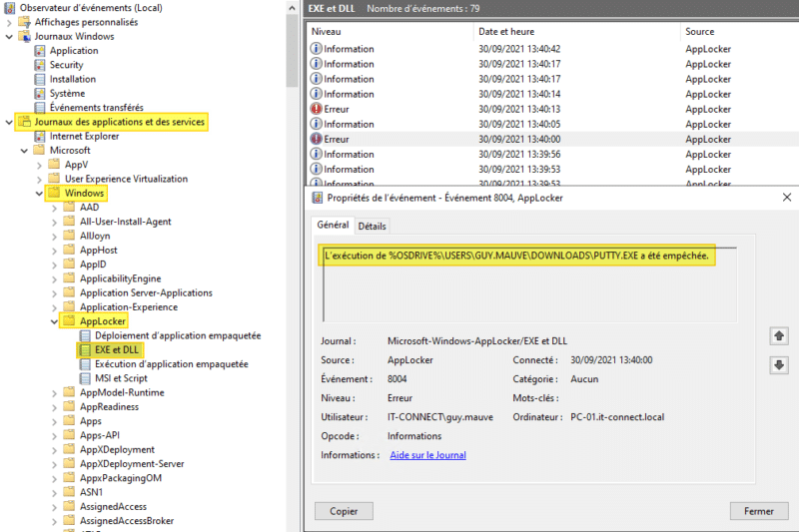Expand the AppXDeployment-Server tree node

click(x=54, y=464)
